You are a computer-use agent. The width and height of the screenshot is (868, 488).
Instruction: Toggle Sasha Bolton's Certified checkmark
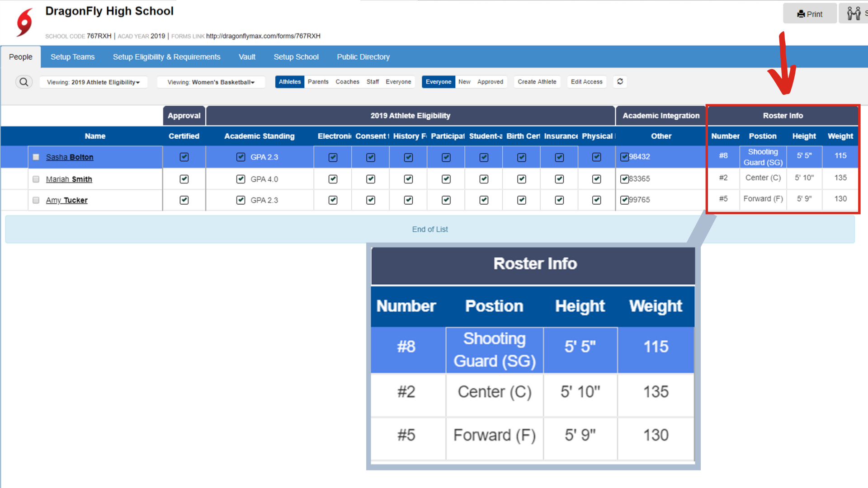184,157
